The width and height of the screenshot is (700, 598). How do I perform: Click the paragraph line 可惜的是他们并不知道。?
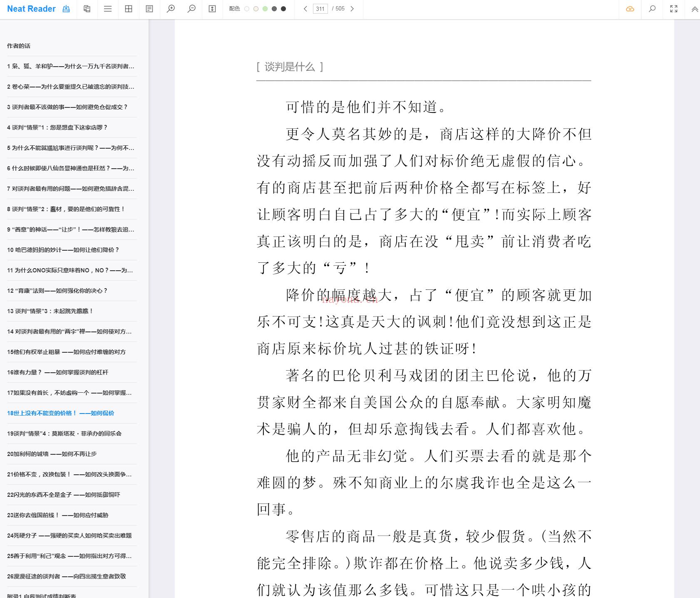point(366,107)
